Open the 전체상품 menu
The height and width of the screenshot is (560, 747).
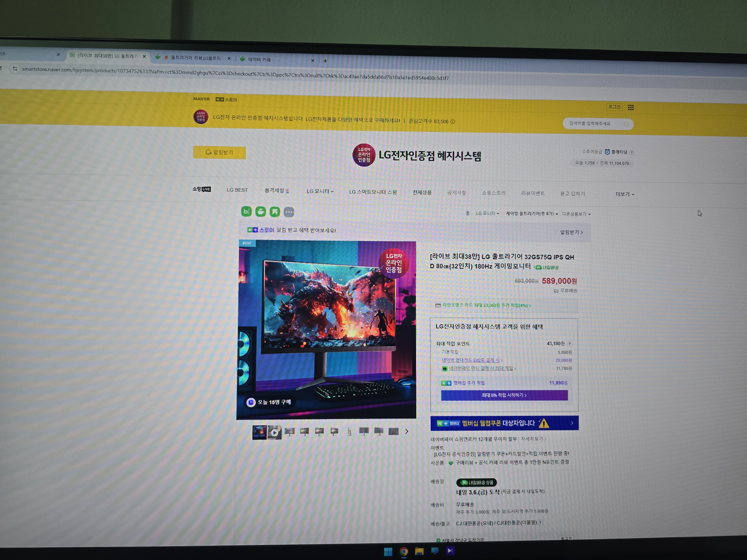point(422,192)
